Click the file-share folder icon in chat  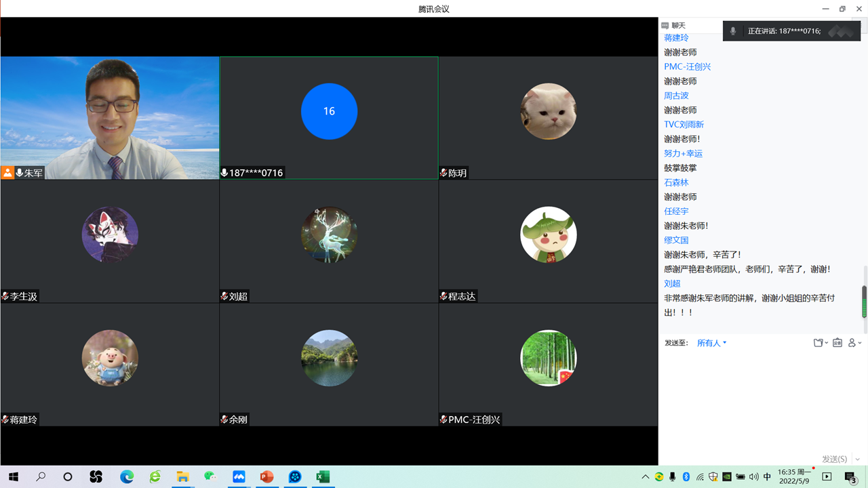818,343
